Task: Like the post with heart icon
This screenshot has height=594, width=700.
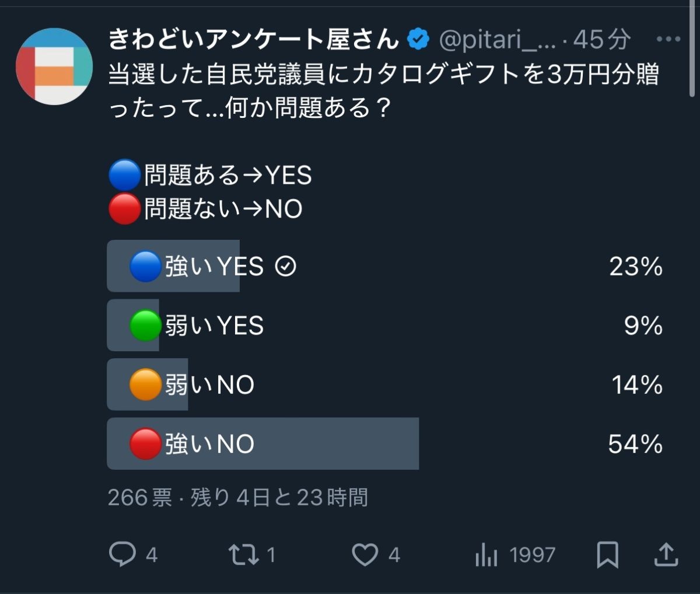Action: coord(365,554)
